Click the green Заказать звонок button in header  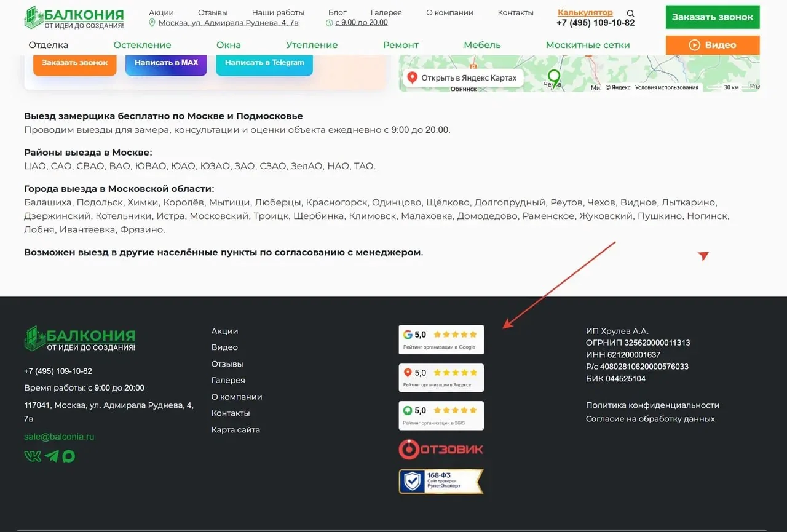pos(713,17)
